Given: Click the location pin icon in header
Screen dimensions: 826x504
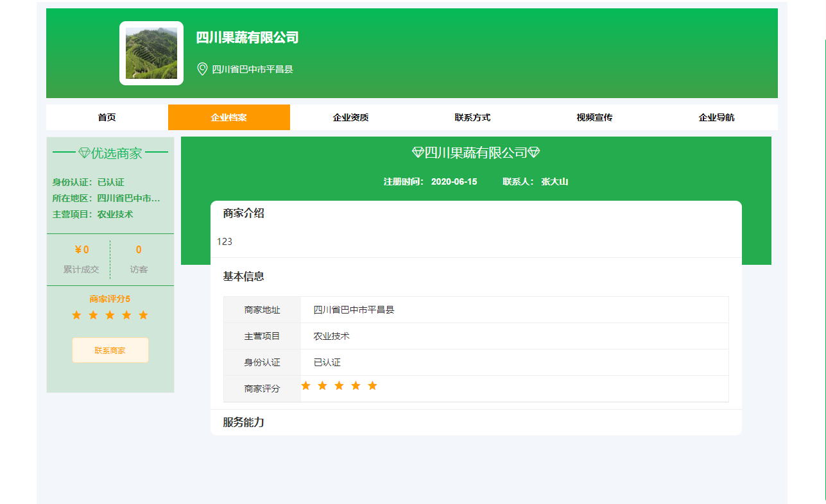Looking at the screenshot, I should pyautogui.click(x=202, y=69).
